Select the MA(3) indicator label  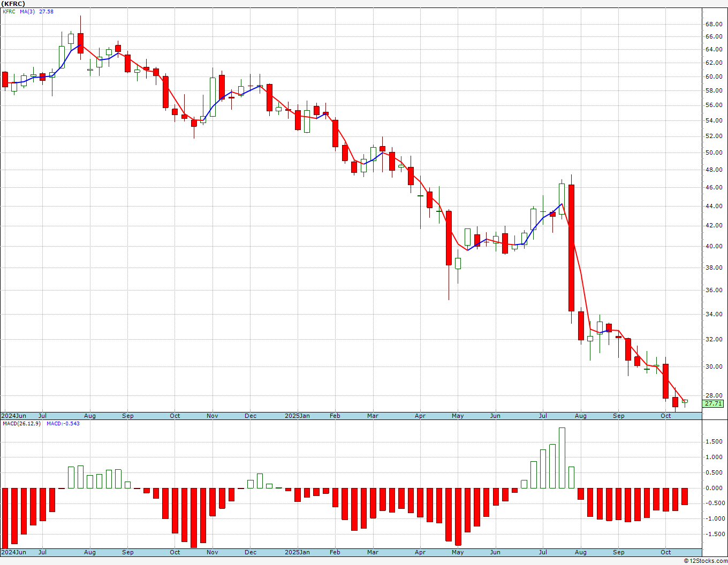(27, 12)
